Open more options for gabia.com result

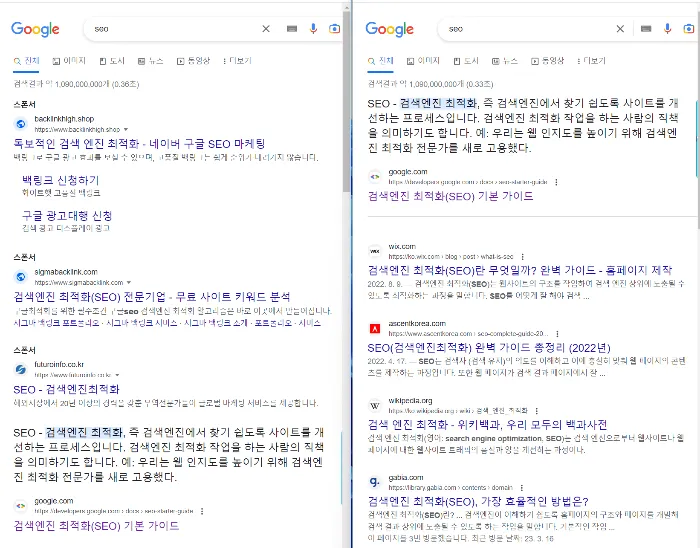click(x=521, y=488)
